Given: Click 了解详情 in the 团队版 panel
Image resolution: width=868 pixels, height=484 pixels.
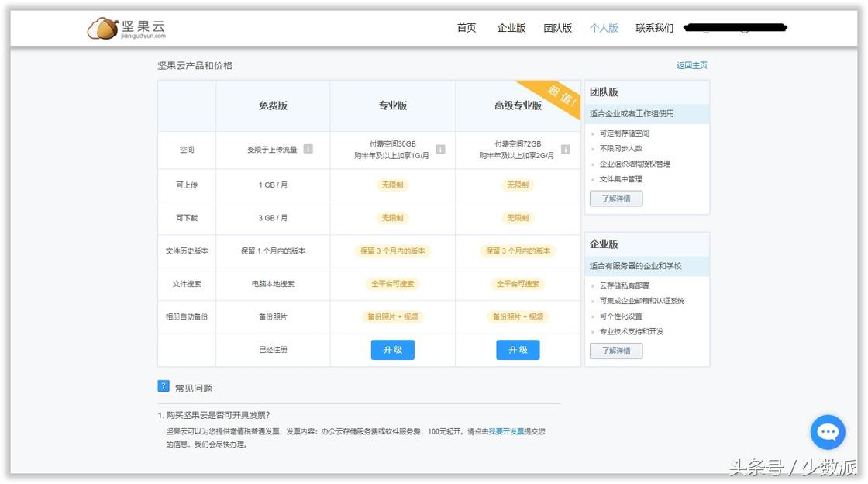Looking at the screenshot, I should [616, 199].
